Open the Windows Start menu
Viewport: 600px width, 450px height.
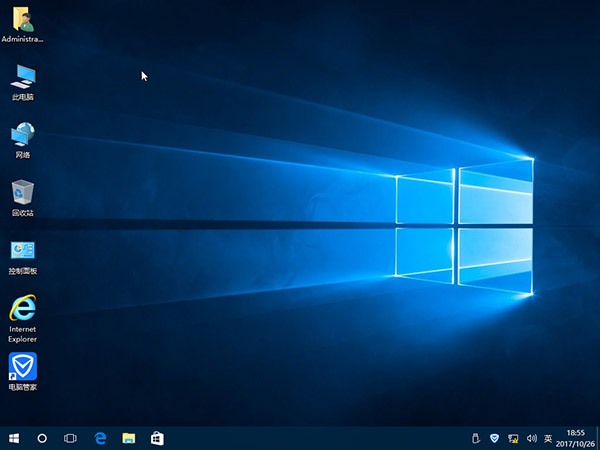point(14,438)
